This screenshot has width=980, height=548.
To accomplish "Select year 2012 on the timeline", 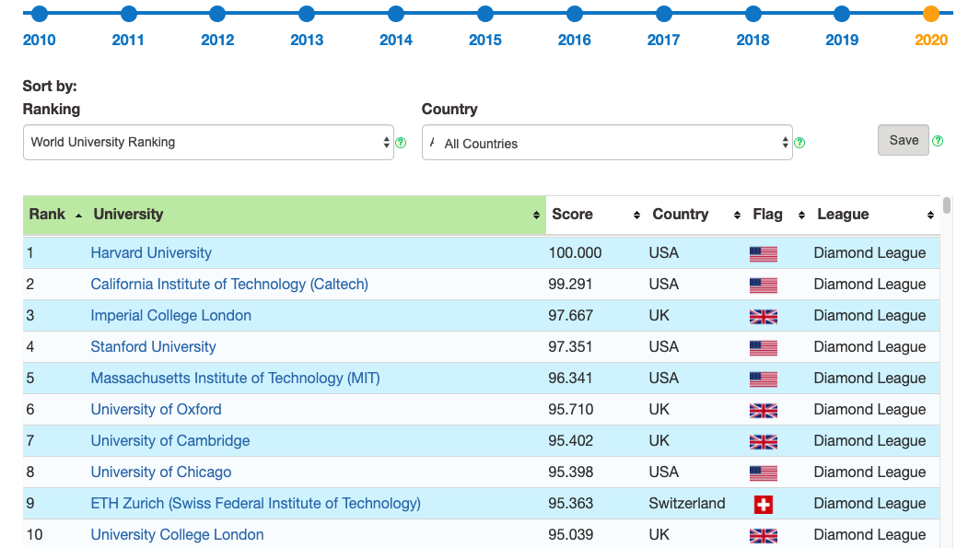I will click(217, 14).
